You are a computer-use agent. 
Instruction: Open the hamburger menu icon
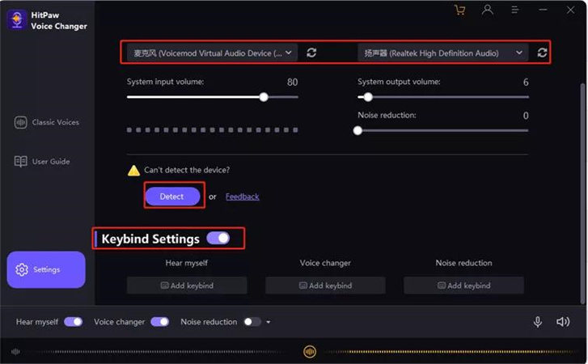click(x=514, y=11)
